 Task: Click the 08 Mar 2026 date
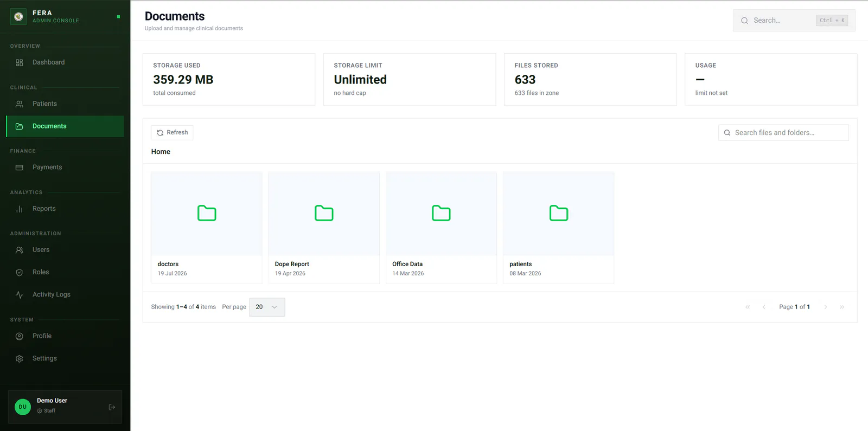(x=525, y=273)
